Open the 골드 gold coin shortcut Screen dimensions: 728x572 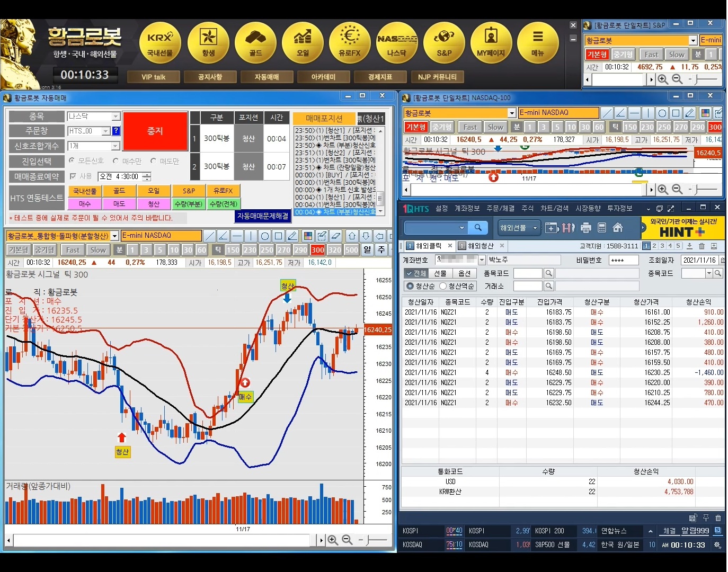(255, 43)
